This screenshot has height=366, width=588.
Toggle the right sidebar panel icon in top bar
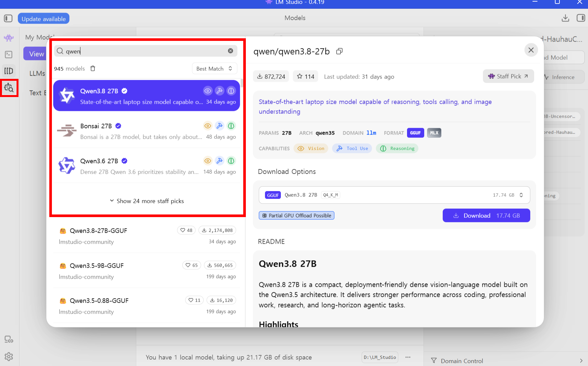click(581, 18)
